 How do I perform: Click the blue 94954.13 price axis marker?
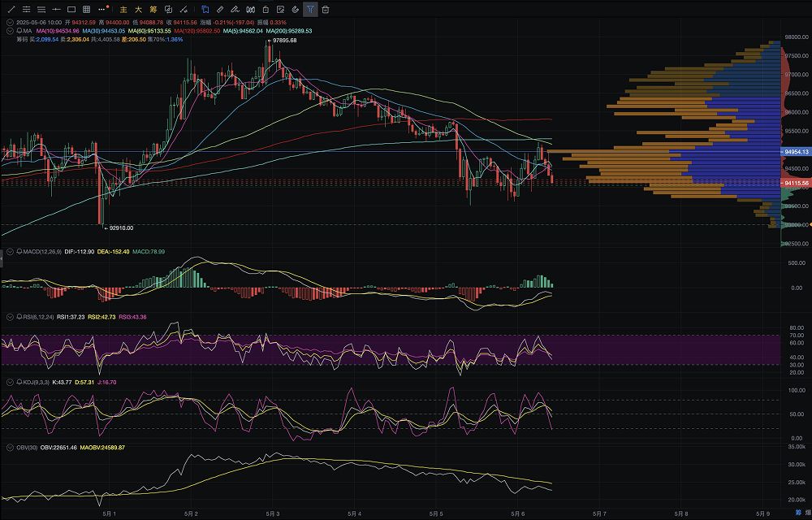(x=795, y=152)
